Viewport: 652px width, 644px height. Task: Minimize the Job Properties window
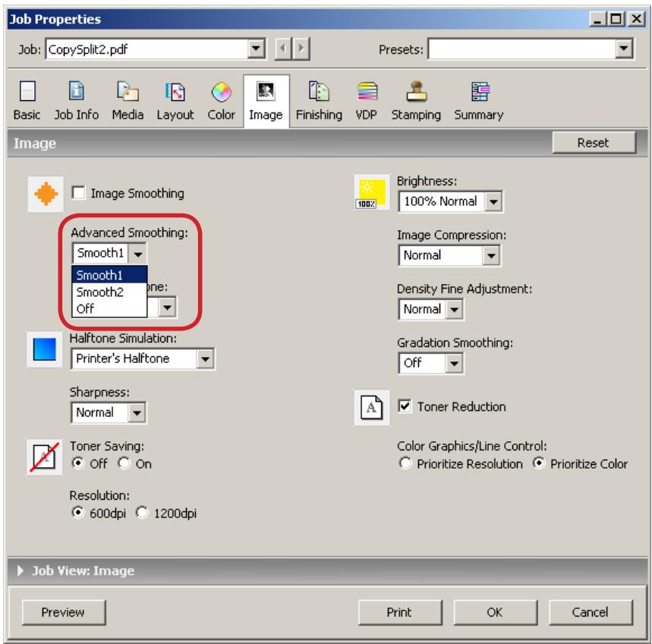coord(597,19)
